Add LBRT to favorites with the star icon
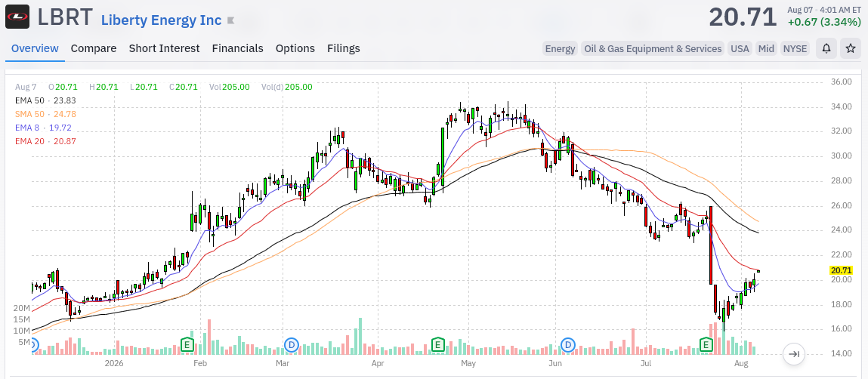868x379 pixels. point(851,48)
